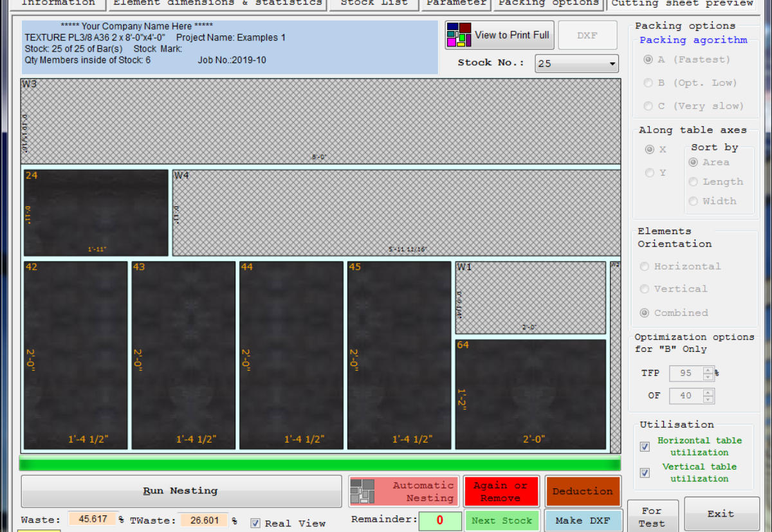772x532 pixels.
Task: Select waste region W4 on the sheet
Action: [x=396, y=212]
